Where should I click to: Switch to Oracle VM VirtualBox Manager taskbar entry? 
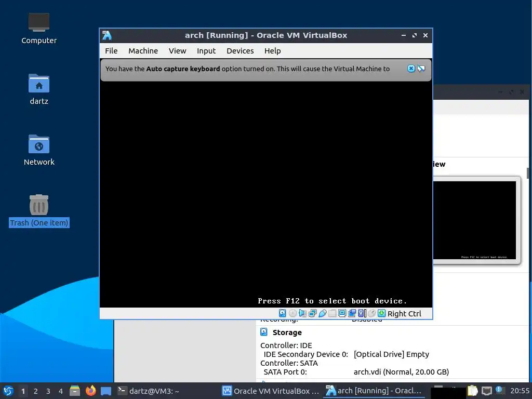[x=270, y=391]
